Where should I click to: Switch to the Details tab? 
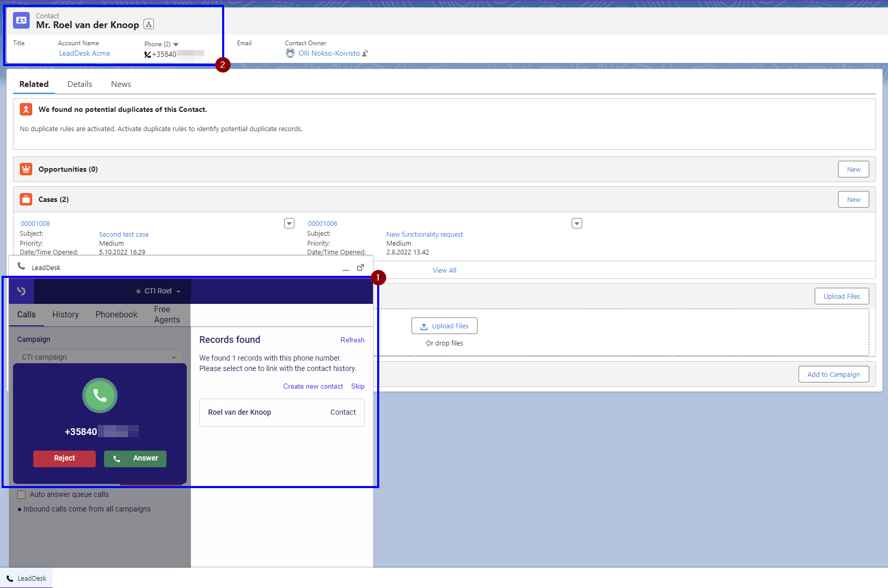click(x=80, y=84)
